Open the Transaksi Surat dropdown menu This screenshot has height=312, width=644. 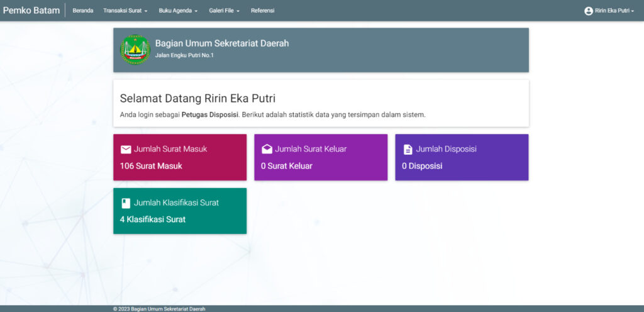point(125,11)
